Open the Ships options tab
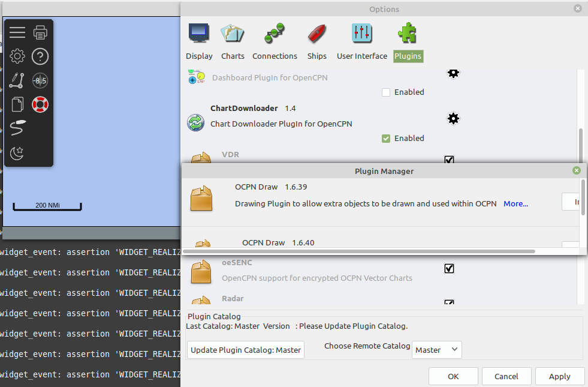This screenshot has width=588, height=387. (x=317, y=40)
